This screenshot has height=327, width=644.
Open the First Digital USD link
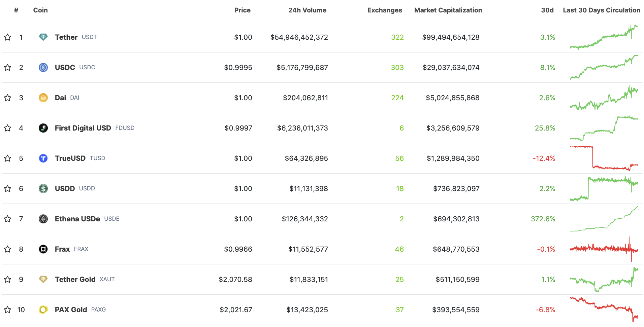[83, 128]
